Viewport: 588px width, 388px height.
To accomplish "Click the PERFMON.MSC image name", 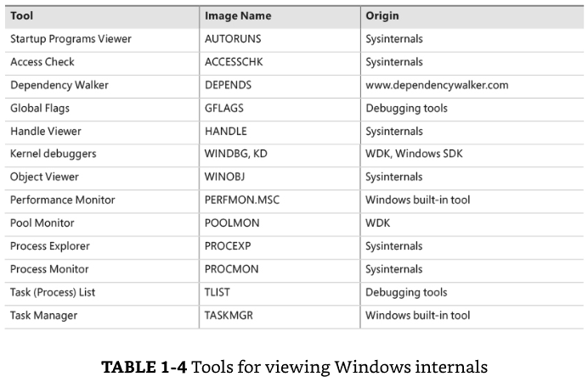I will click(x=242, y=200).
